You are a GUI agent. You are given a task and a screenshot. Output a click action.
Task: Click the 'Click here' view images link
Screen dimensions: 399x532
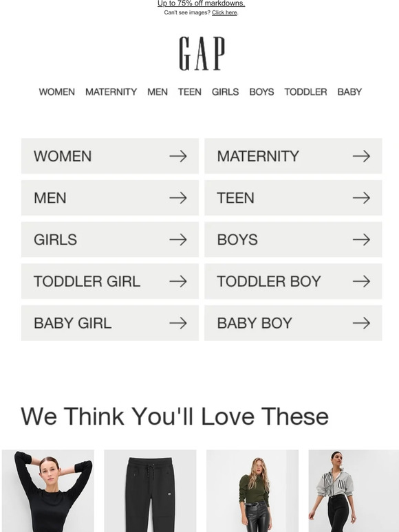[x=224, y=12]
